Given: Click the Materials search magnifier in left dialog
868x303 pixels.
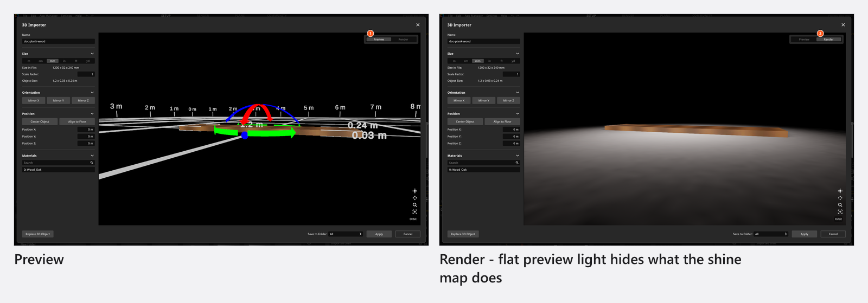Looking at the screenshot, I should (92, 163).
